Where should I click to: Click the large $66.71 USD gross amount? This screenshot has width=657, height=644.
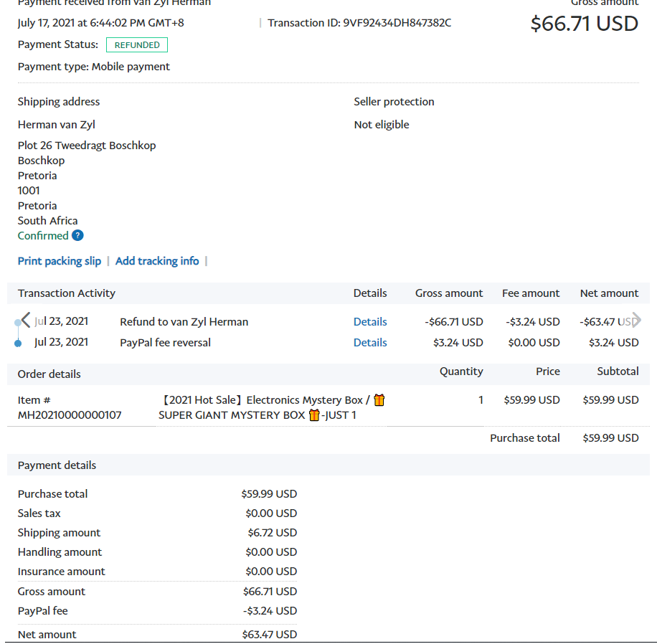pyautogui.click(x=584, y=24)
